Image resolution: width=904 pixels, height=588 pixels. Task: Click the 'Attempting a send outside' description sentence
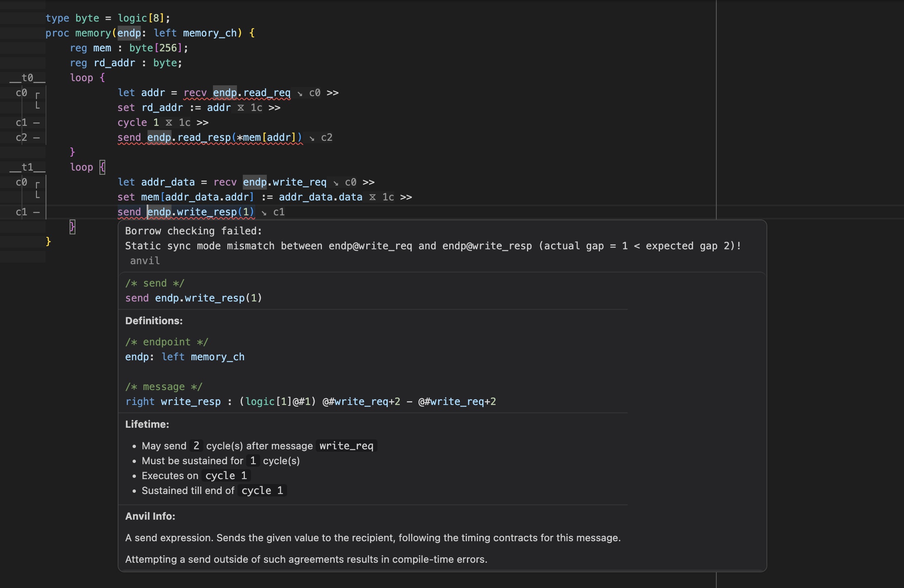coord(306,559)
